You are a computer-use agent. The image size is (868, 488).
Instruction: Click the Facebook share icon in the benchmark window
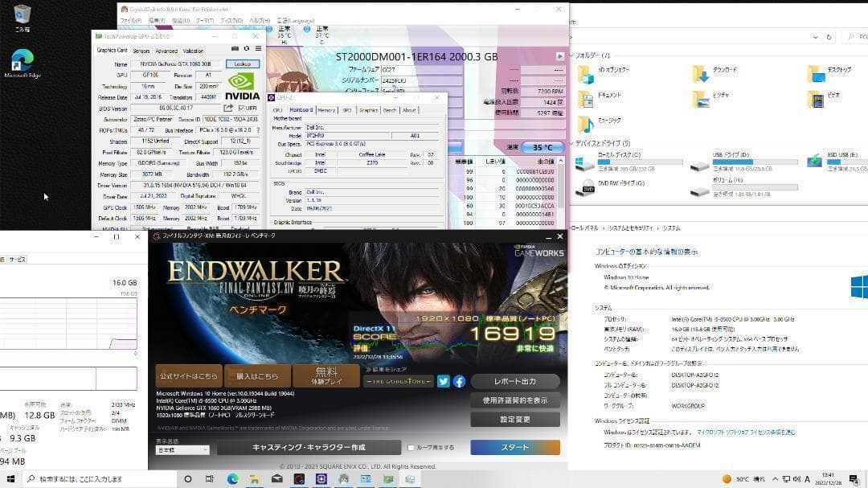(460, 382)
